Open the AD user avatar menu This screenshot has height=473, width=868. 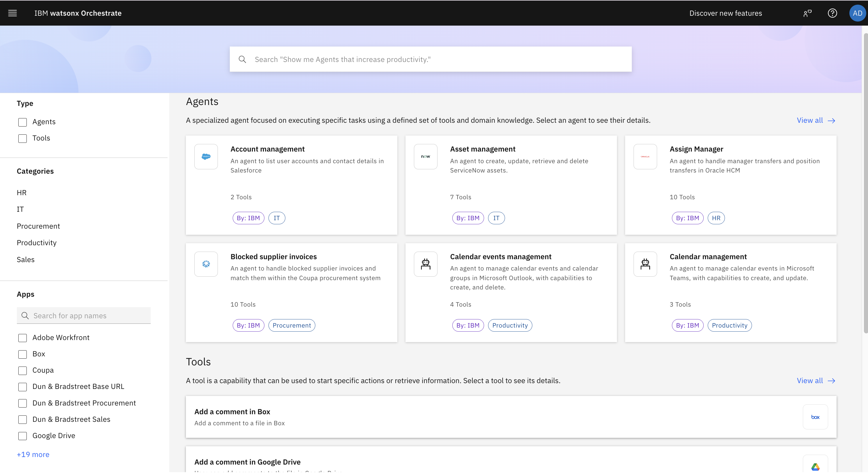[857, 13]
